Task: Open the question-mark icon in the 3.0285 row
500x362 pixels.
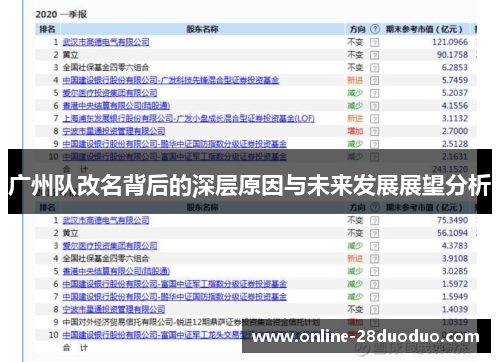Action: click(375, 271)
